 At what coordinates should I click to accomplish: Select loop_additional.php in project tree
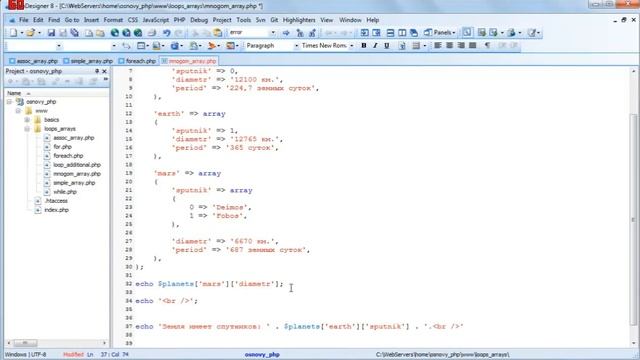click(77, 165)
